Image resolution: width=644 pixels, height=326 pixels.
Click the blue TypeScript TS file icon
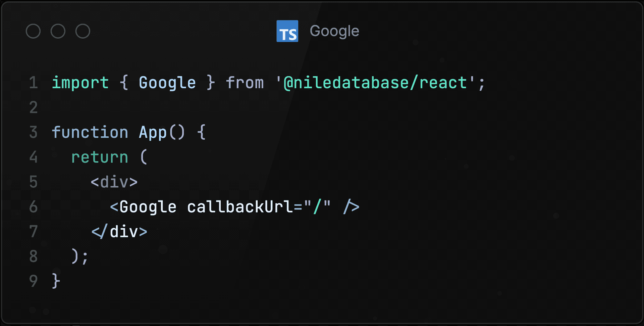click(x=287, y=31)
